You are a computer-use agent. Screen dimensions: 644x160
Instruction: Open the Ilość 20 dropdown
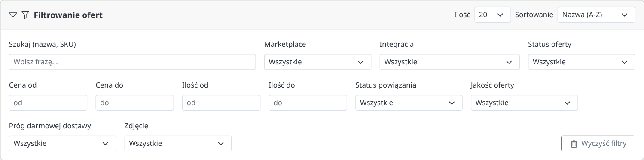click(492, 15)
